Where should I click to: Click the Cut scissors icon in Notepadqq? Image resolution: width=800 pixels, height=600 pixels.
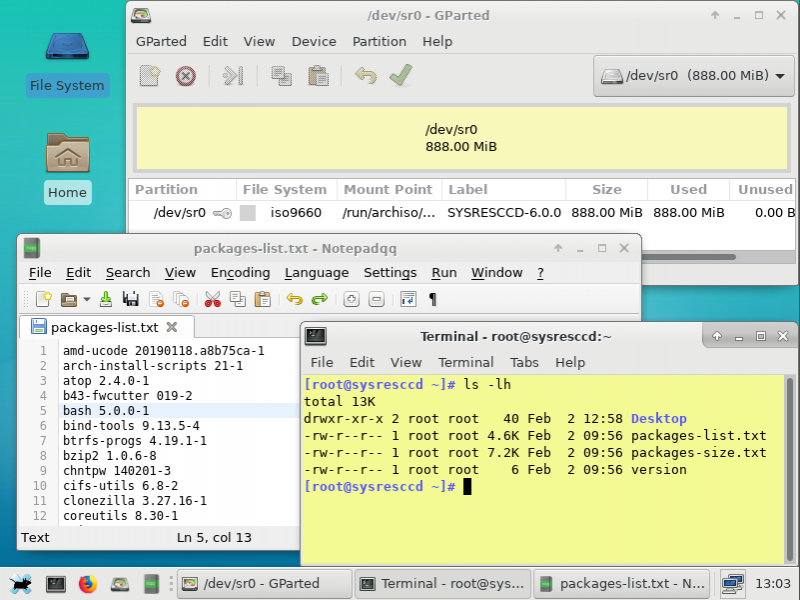click(x=212, y=298)
